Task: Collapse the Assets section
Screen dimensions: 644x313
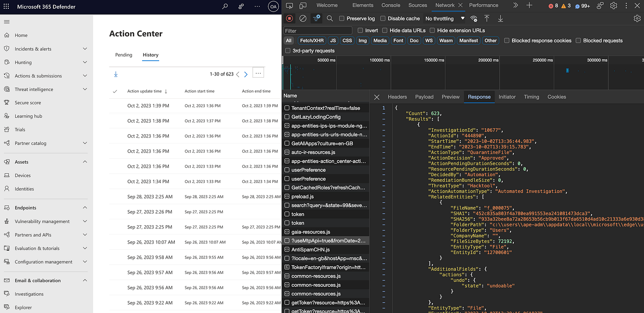Action: tap(85, 162)
